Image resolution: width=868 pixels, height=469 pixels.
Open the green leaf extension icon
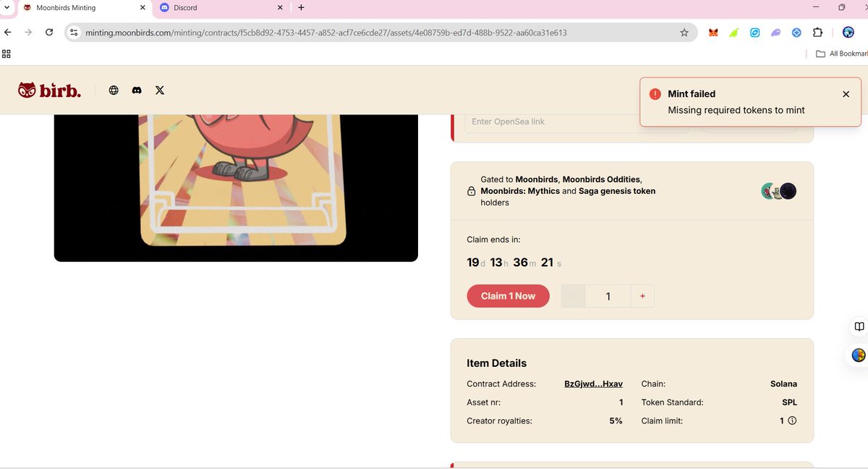pyautogui.click(x=733, y=33)
